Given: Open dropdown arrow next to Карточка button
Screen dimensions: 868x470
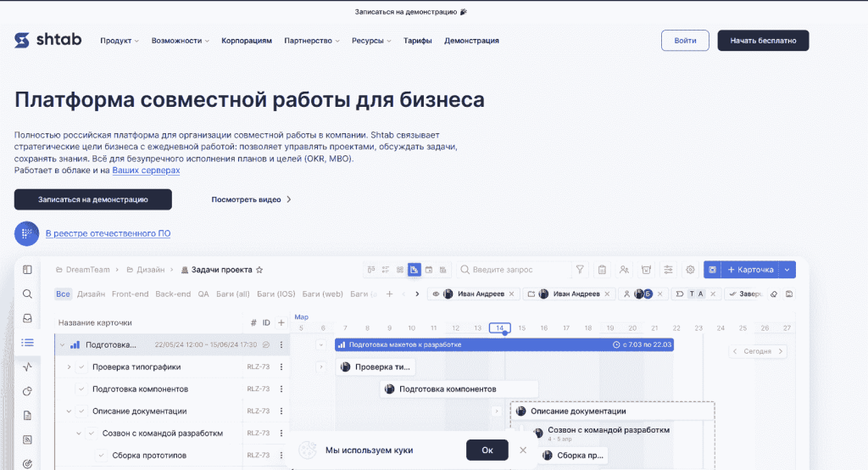Looking at the screenshot, I should [x=787, y=270].
